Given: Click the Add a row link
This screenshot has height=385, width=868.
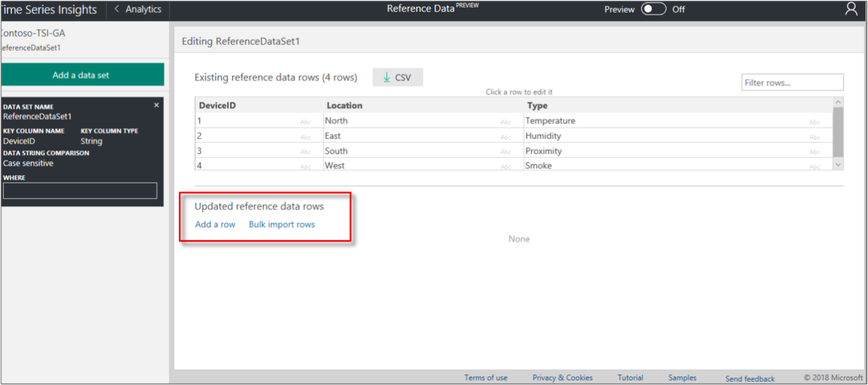Looking at the screenshot, I should (x=215, y=224).
